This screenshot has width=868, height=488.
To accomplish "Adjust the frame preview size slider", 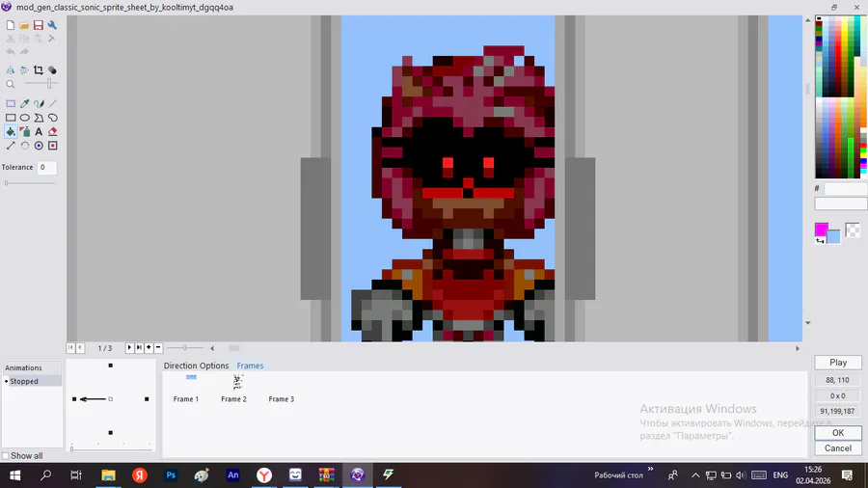I will pyautogui.click(x=185, y=347).
